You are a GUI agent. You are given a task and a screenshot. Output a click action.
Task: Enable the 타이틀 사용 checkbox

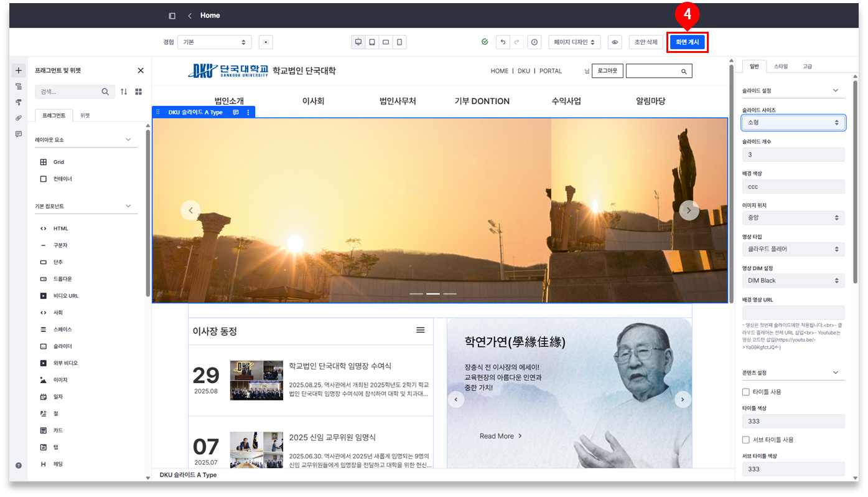coord(745,392)
